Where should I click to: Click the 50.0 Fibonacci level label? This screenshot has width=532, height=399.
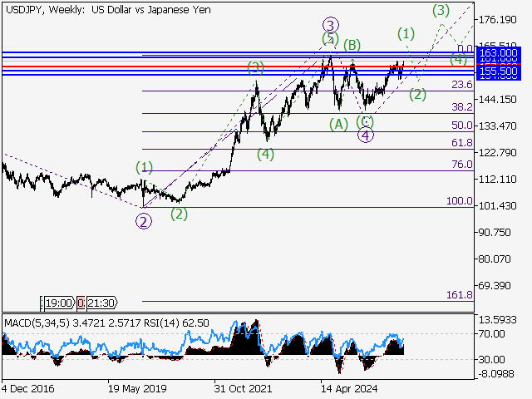click(461, 126)
